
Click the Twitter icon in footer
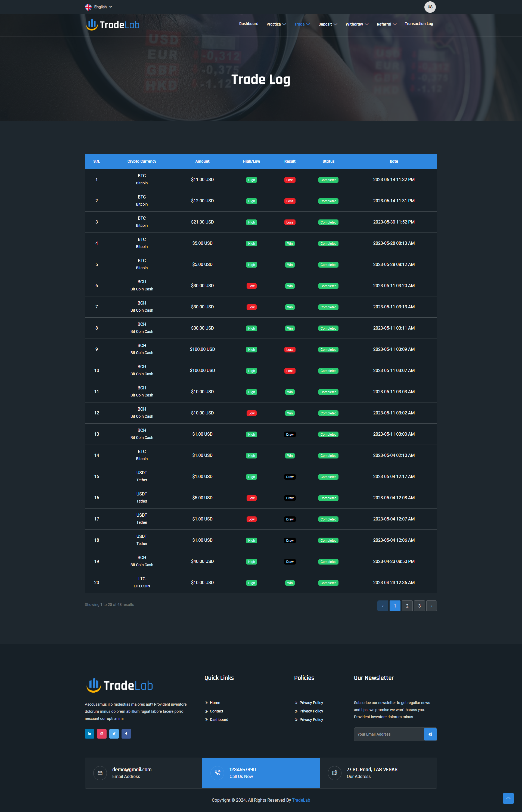coord(114,734)
